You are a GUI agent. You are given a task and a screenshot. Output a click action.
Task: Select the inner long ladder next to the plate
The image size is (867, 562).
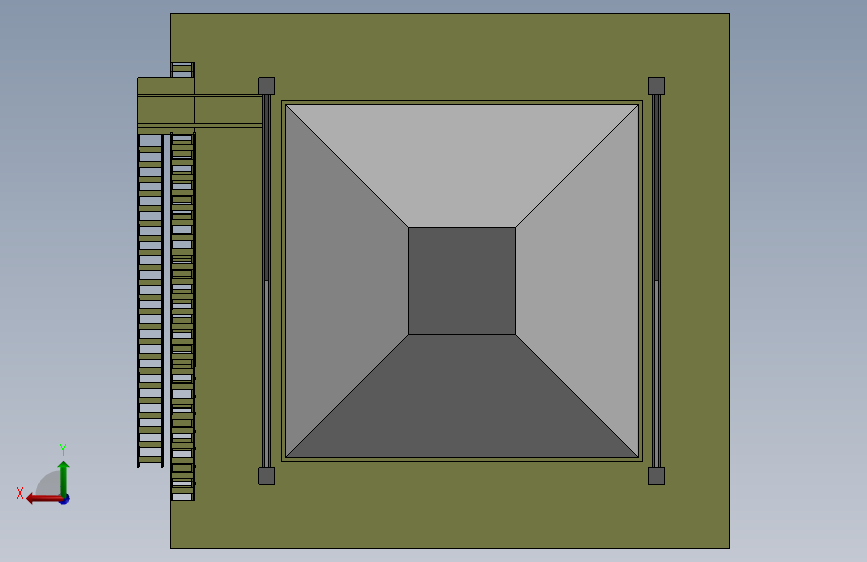coord(182,316)
